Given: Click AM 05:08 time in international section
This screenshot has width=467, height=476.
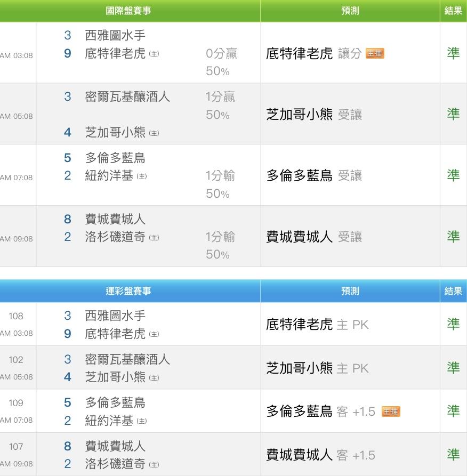Looking at the screenshot, I should [x=17, y=116].
